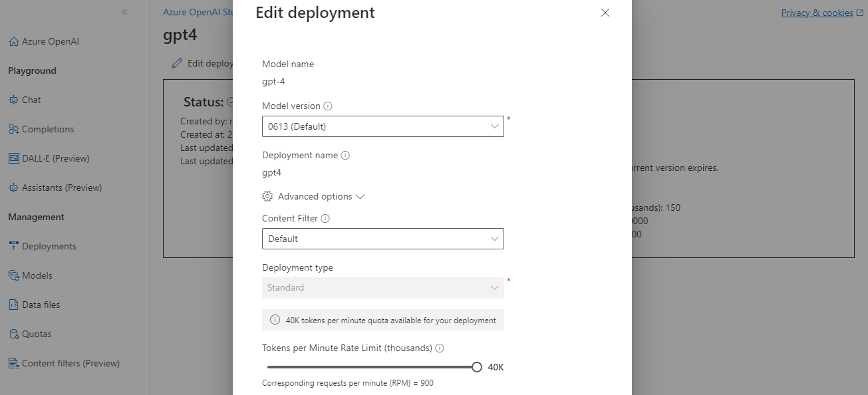Adjust the Tokens per Minute rate limit slider

point(476,366)
